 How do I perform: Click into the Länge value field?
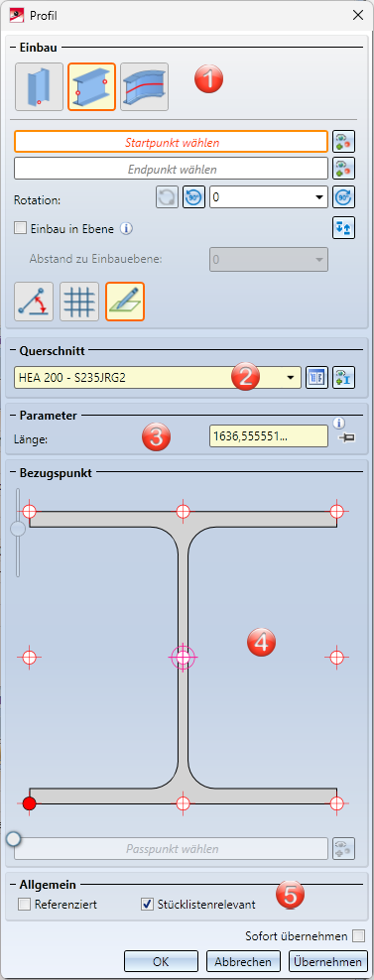click(x=269, y=436)
